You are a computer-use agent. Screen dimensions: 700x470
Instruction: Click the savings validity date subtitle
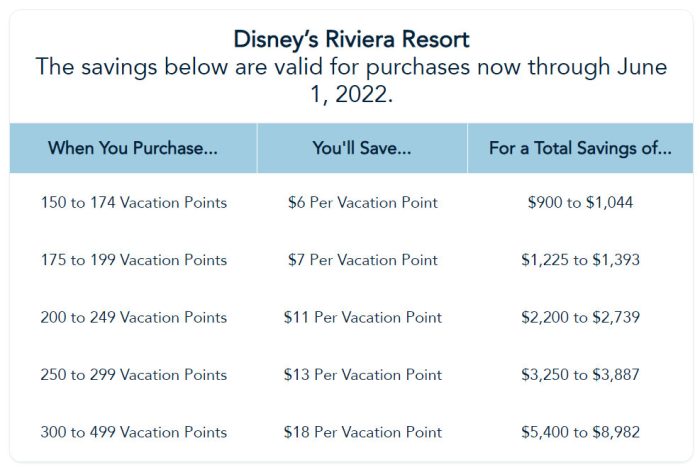pyautogui.click(x=351, y=82)
